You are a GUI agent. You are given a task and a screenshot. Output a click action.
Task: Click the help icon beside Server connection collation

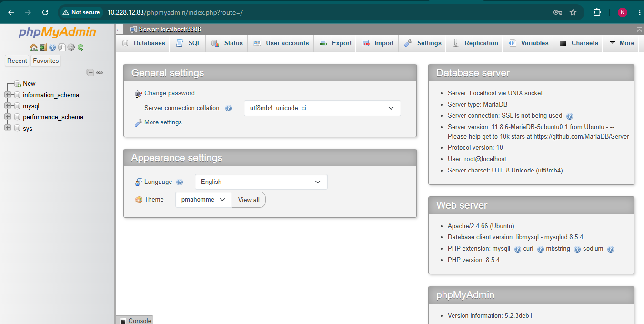click(229, 108)
